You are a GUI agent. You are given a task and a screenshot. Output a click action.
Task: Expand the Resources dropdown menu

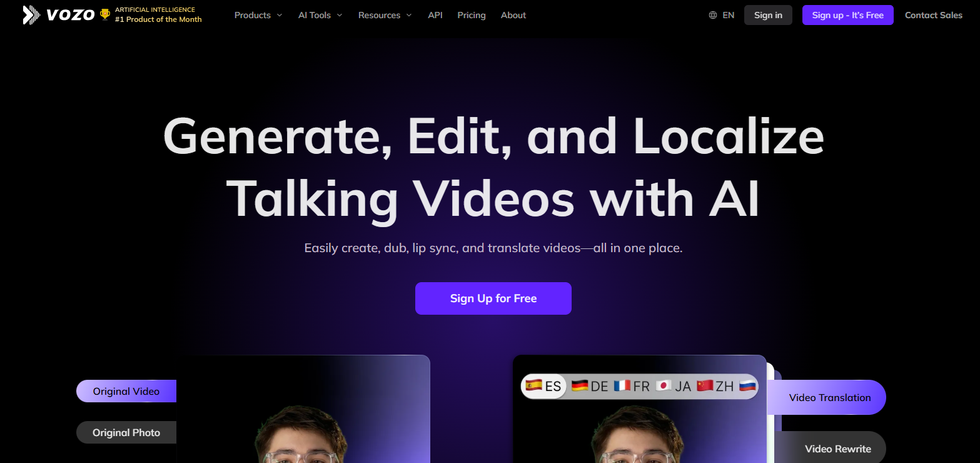[385, 15]
